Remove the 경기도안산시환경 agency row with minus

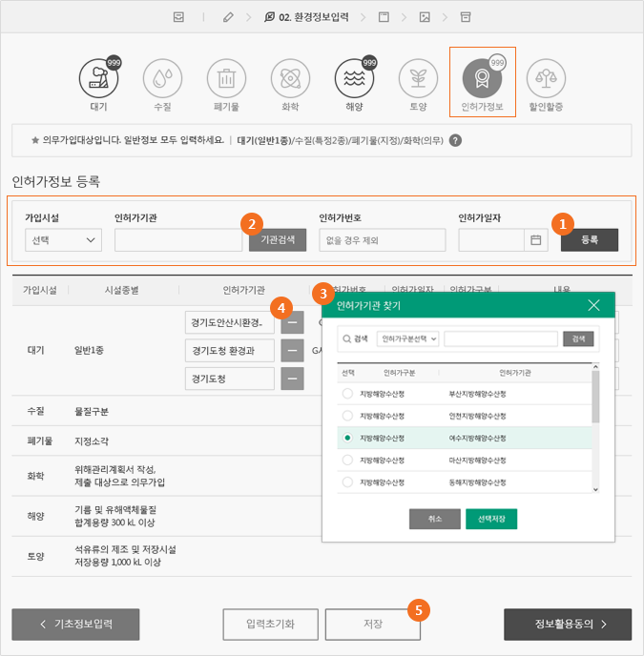coord(292,322)
